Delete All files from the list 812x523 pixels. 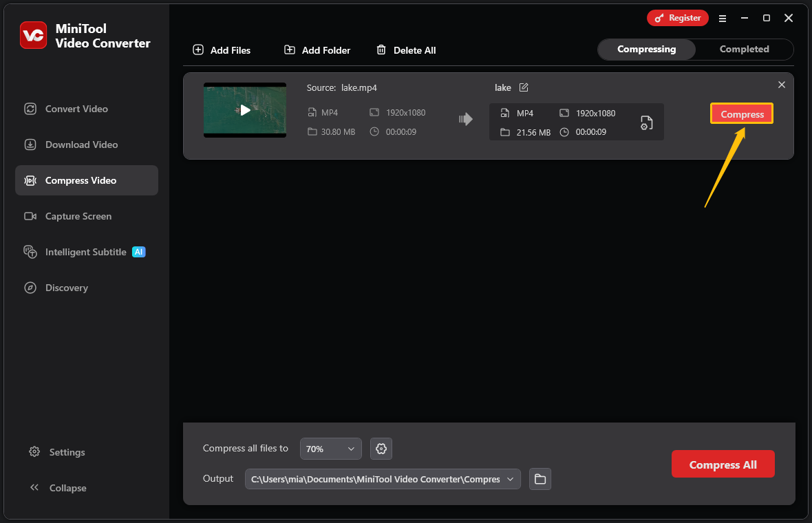[x=405, y=50]
